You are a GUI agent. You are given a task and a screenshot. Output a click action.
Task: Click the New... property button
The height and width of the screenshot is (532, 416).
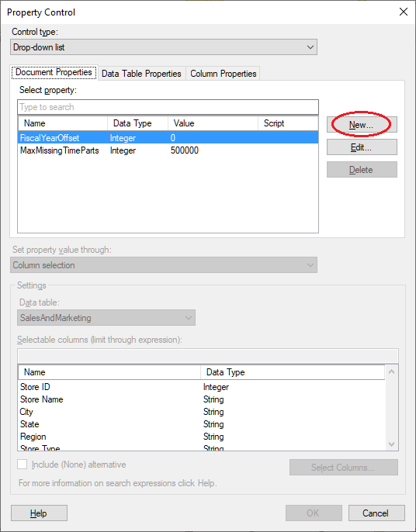362,125
